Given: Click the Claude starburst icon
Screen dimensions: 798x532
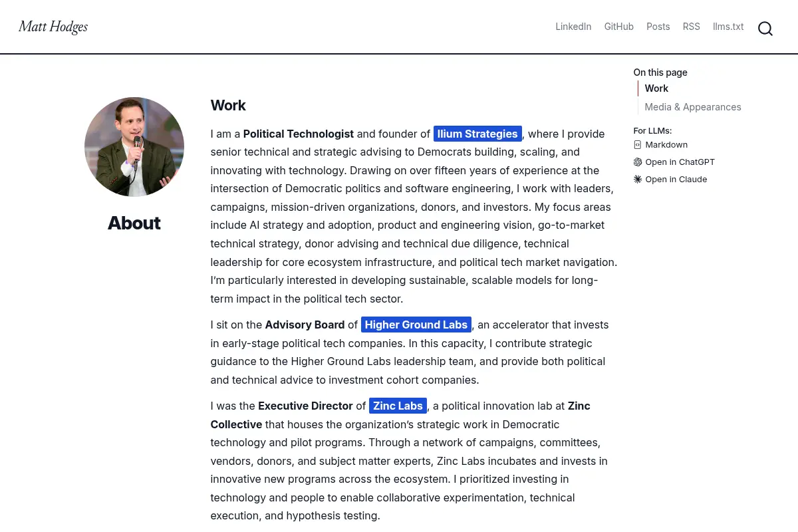Looking at the screenshot, I should [638, 180].
